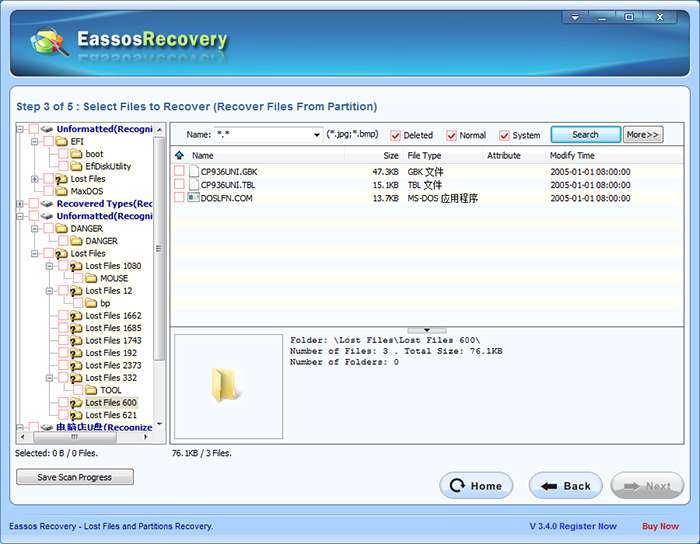The image size is (700, 544).
Task: Check the DANGER parent folder checkbox
Action: coord(49,228)
